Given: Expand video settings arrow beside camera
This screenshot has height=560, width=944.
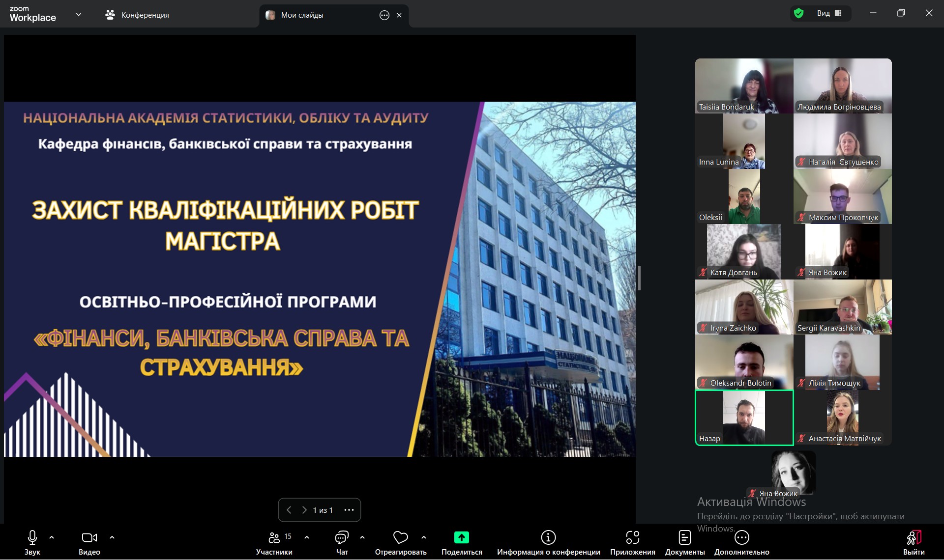Looking at the screenshot, I should (112, 537).
